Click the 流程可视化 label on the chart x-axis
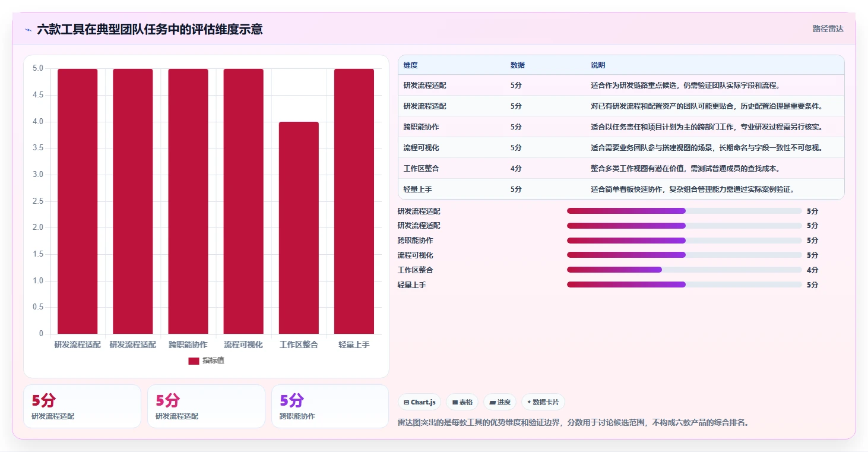This screenshot has height=452, width=868. click(x=243, y=344)
